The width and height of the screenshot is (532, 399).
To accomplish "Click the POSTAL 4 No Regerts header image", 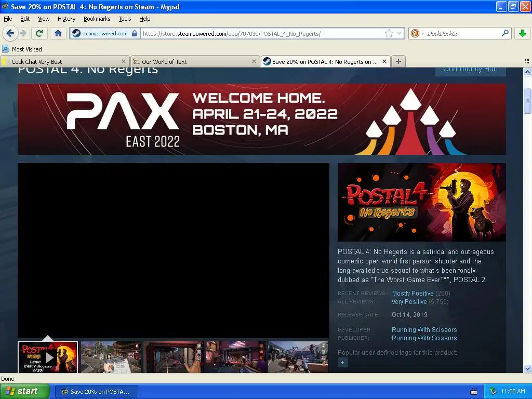I will 422,202.
